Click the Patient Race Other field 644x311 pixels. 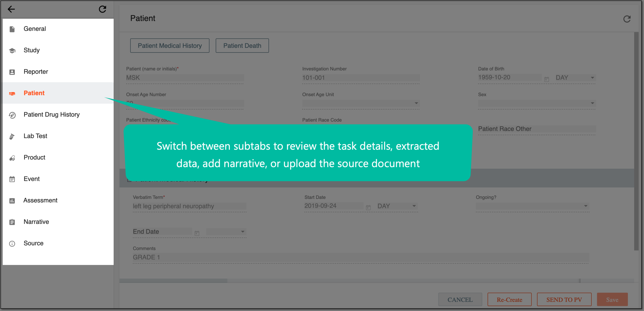point(537,129)
